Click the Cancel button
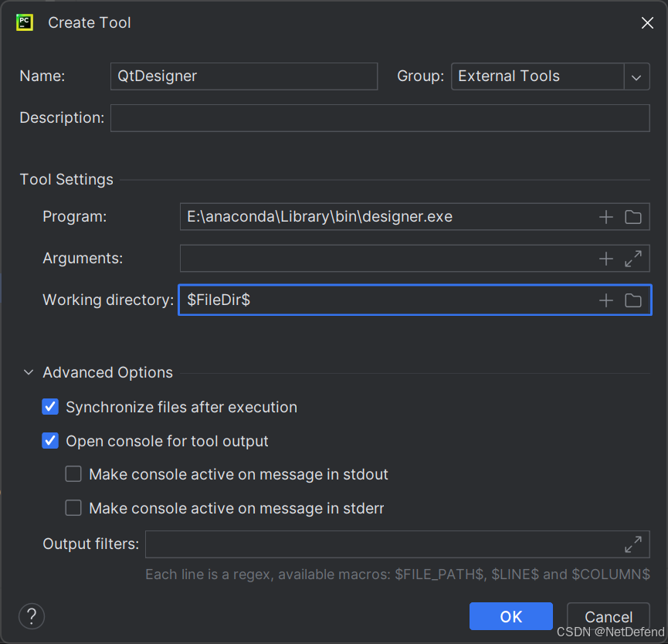668x644 pixels. pos(608,616)
